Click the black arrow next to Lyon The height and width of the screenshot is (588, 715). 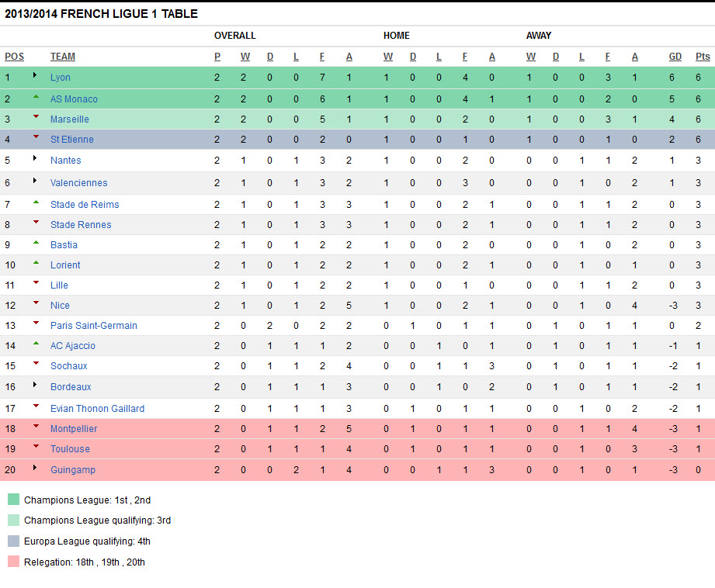tap(35, 75)
